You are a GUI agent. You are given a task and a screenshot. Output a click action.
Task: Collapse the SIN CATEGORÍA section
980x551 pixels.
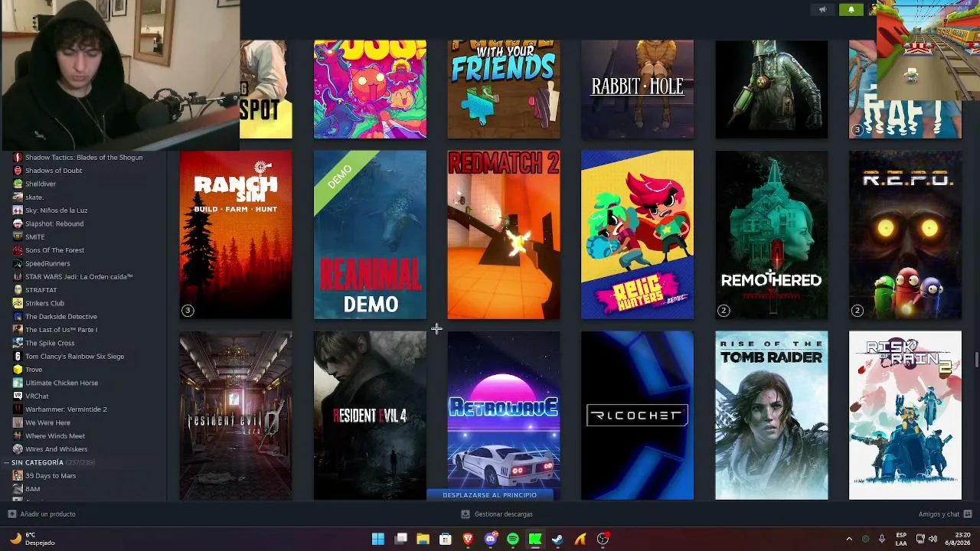tap(6, 462)
